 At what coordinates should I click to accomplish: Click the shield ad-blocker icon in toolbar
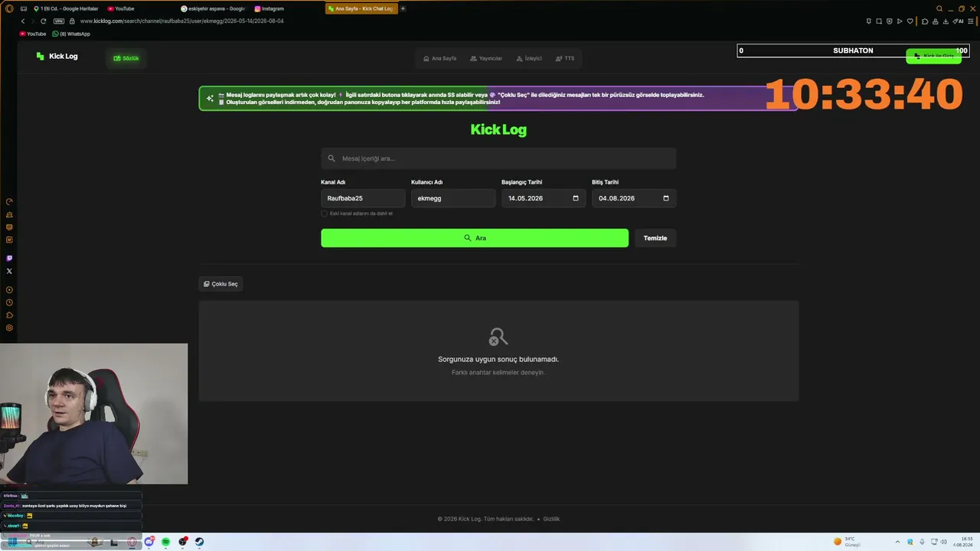pyautogui.click(x=889, y=21)
